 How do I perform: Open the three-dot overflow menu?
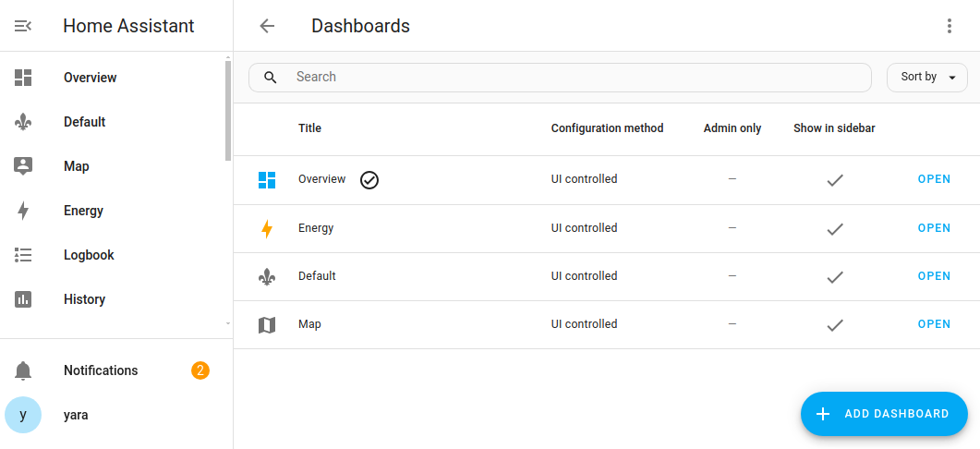[x=950, y=26]
